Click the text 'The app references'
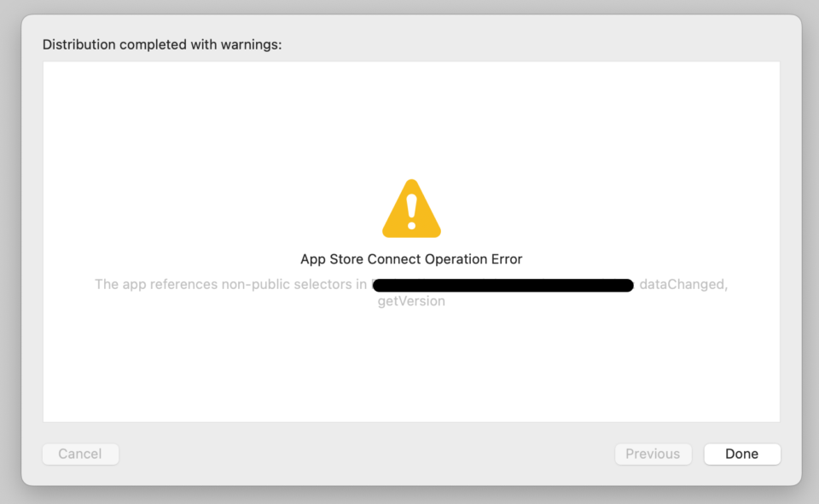The height and width of the screenshot is (504, 819). click(x=156, y=285)
